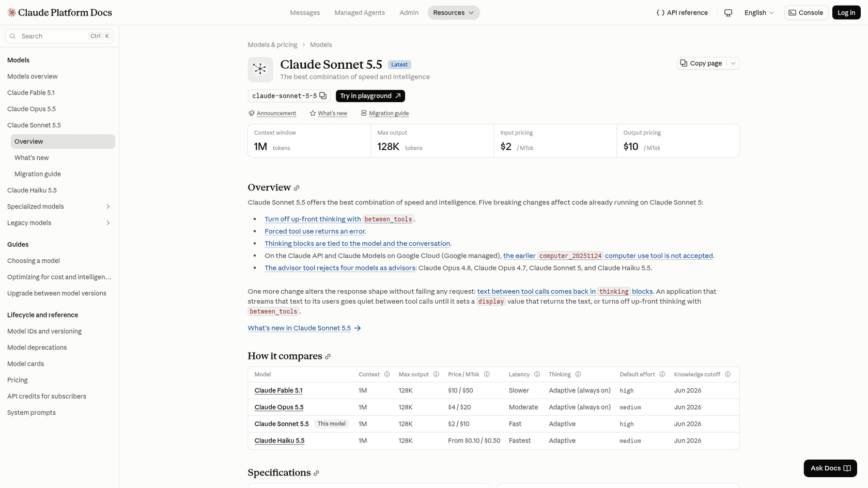Show info for Default effort column

point(662,374)
